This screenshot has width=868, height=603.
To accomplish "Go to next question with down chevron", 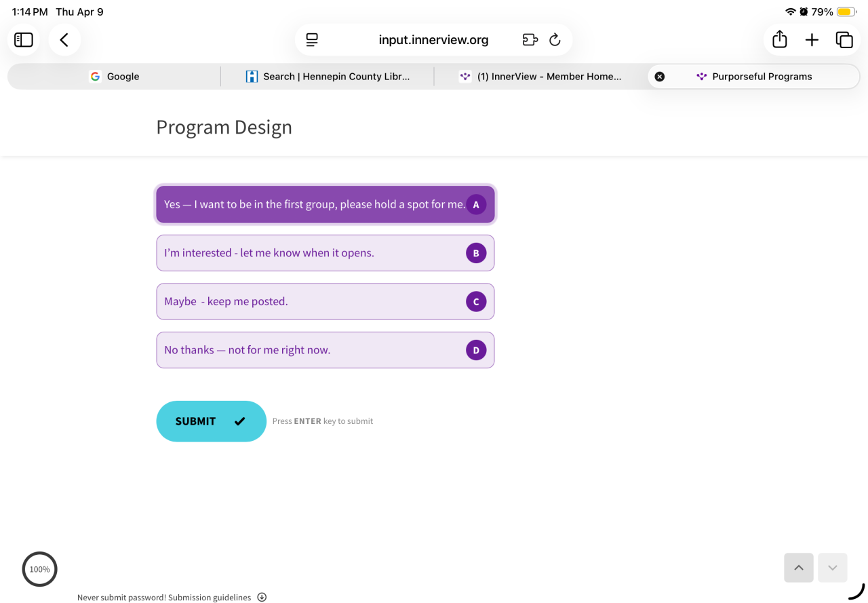I will pos(833,568).
